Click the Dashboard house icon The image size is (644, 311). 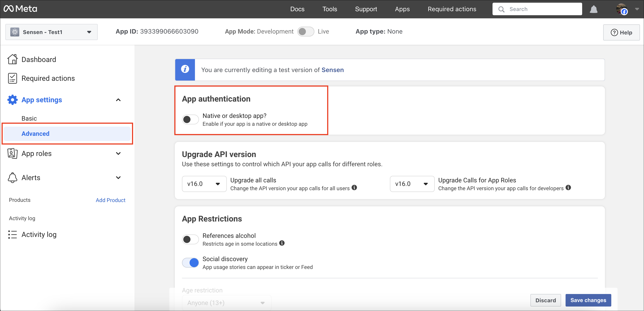pyautogui.click(x=13, y=60)
